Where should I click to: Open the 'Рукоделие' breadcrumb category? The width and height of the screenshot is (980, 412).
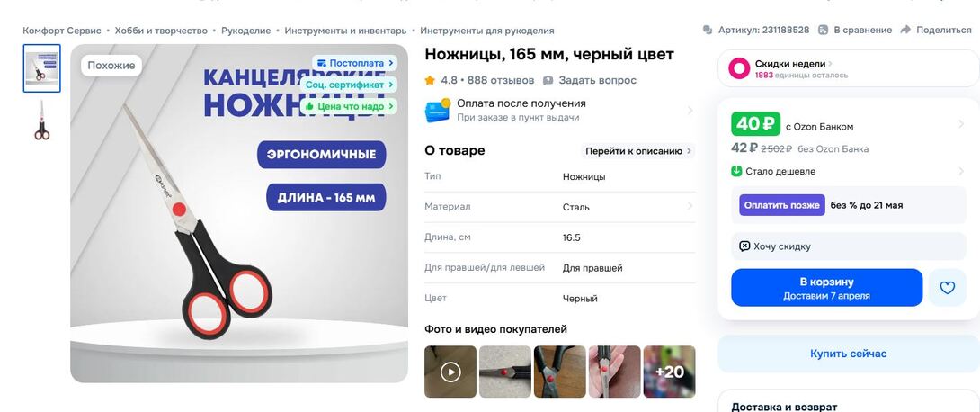coord(246,31)
